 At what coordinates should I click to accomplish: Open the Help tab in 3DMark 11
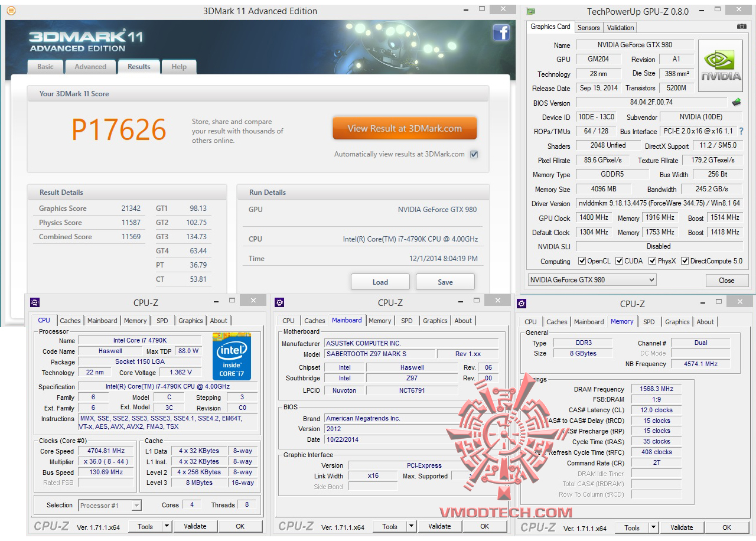(179, 67)
